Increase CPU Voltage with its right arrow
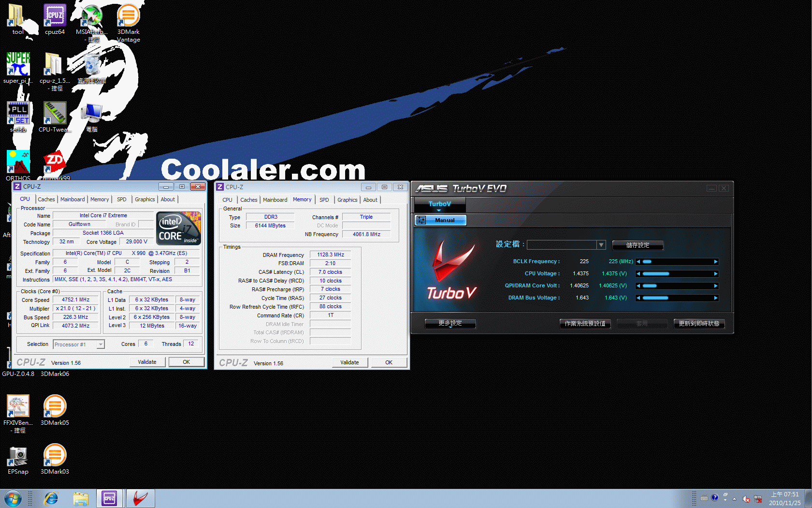Image resolution: width=812 pixels, height=508 pixels. click(716, 274)
